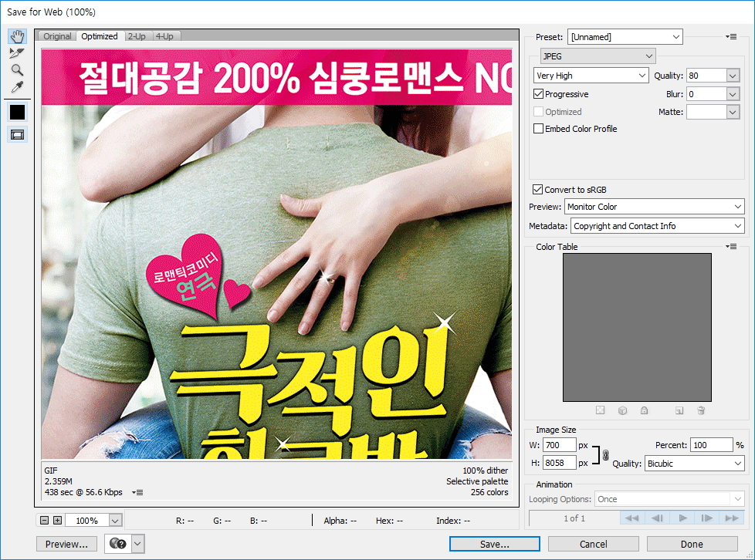Click the image Height field
This screenshot has height=560, width=755.
click(560, 463)
